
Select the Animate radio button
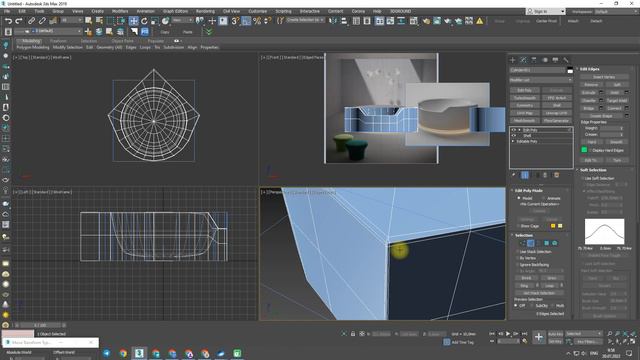coord(543,198)
